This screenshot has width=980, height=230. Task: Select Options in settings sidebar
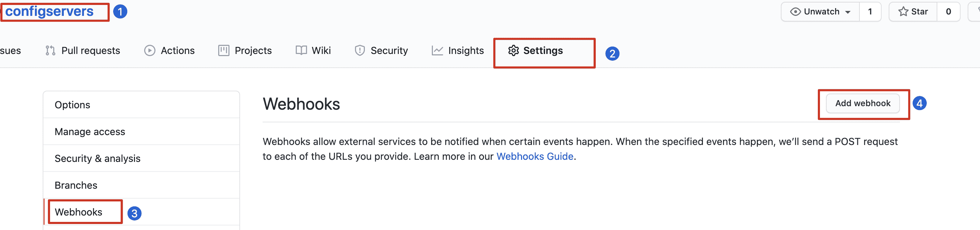coord(72,105)
